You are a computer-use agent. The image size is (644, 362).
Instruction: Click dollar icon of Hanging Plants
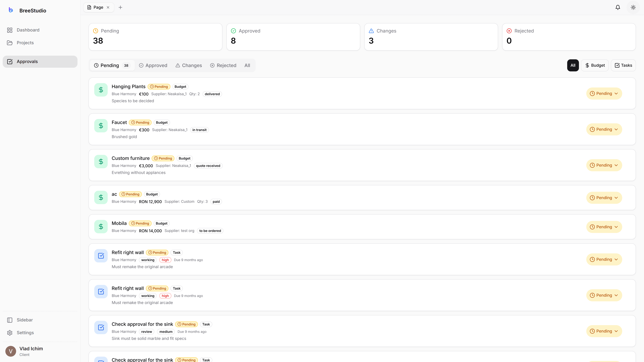tap(101, 90)
